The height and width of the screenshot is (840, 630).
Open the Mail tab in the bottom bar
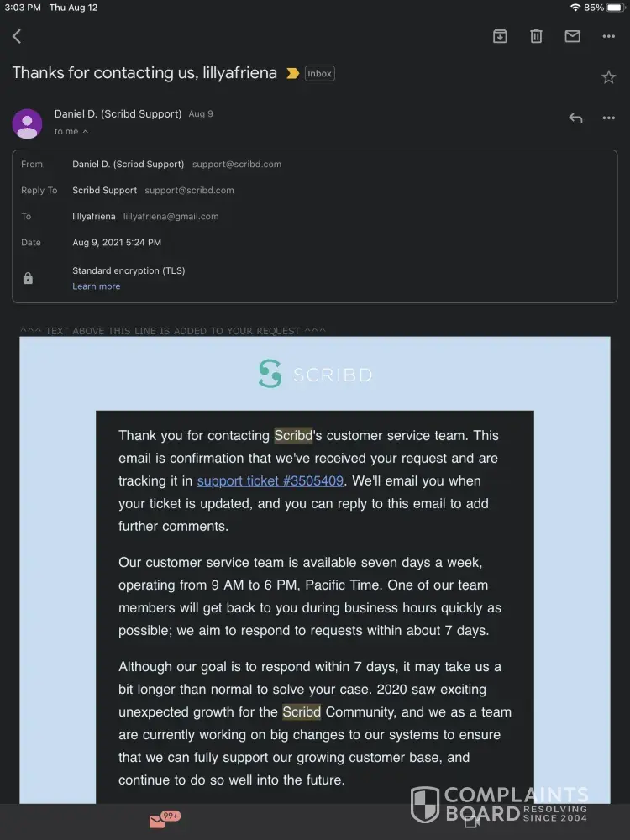click(158, 821)
